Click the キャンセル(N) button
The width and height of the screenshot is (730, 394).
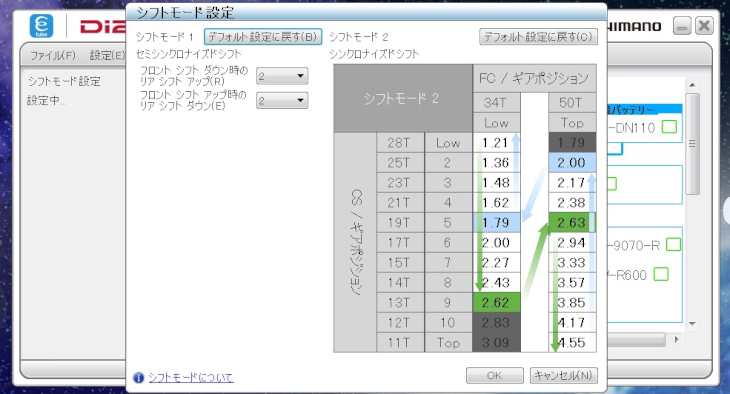click(563, 375)
